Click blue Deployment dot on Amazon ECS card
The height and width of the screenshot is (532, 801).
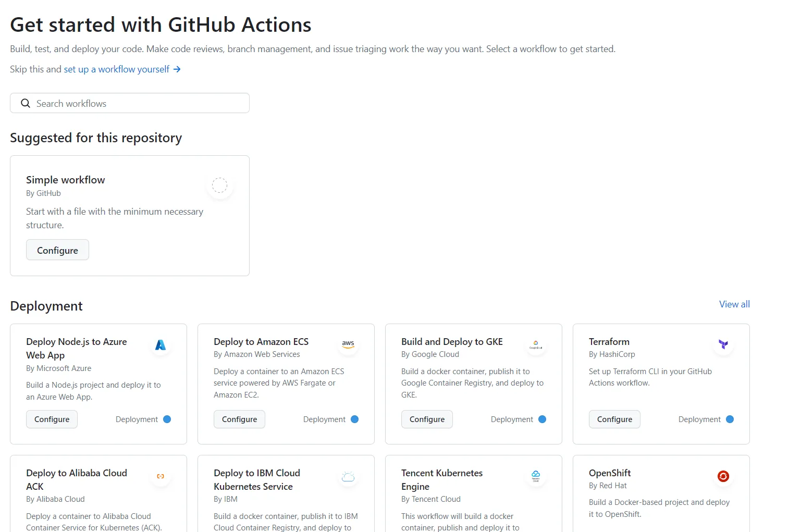[355, 419]
